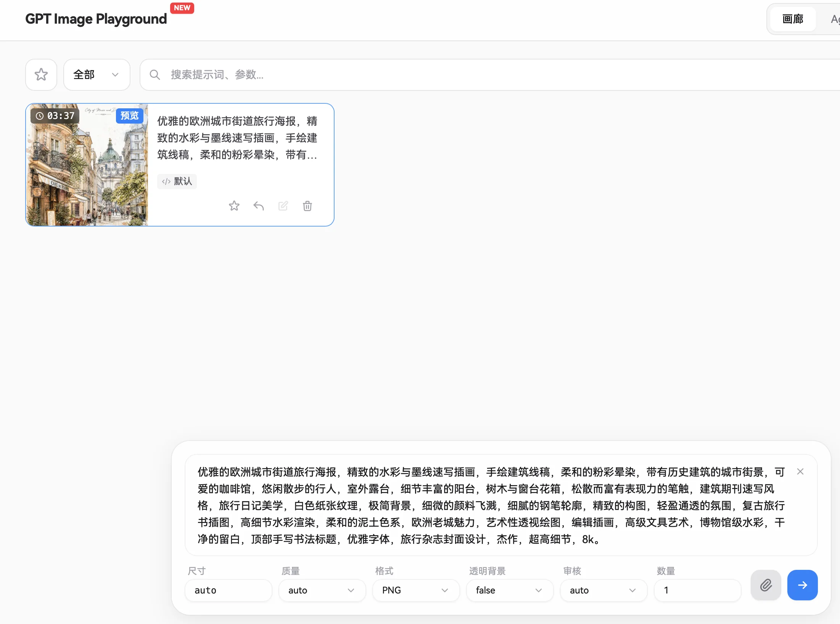Image resolution: width=840 pixels, height=624 pixels.
Task: Click the 03:37 timer badge
Action: [x=55, y=116]
